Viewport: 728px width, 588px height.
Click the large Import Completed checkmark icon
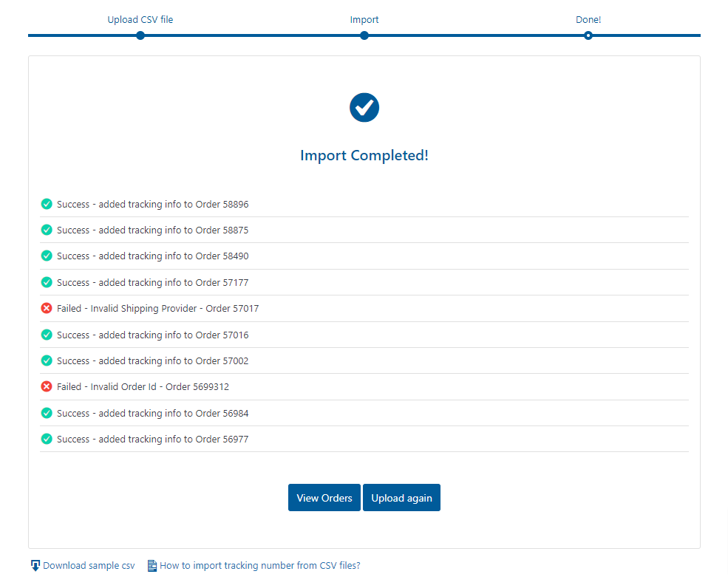pyautogui.click(x=364, y=108)
